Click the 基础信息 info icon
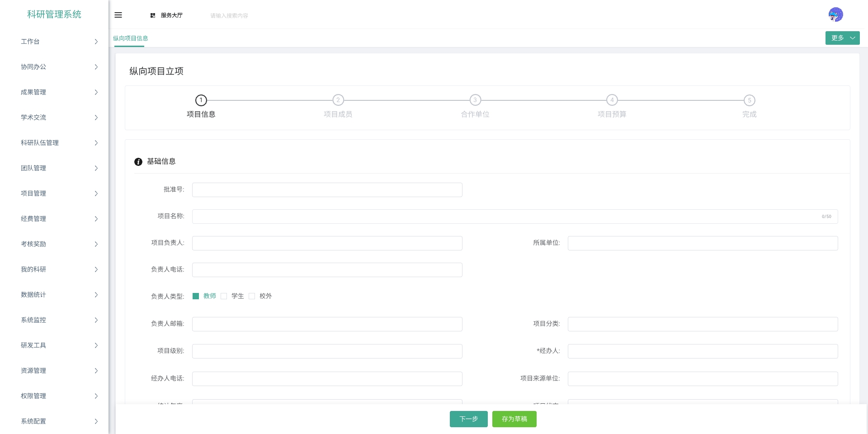868x434 pixels. pos(138,162)
